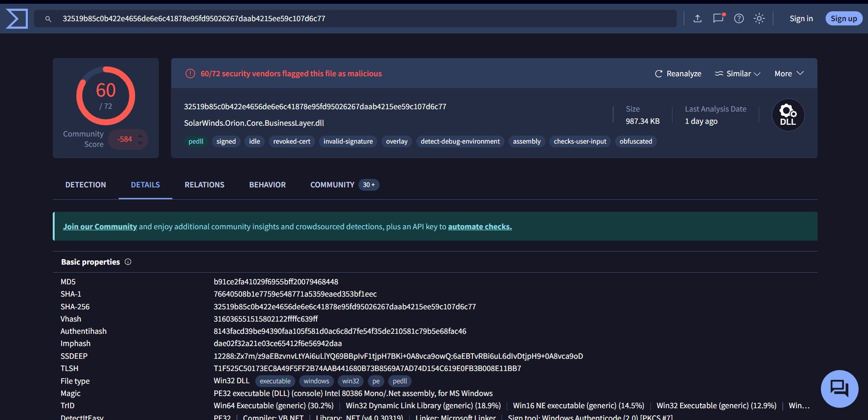Image resolution: width=868 pixels, height=420 pixels.
Task: Click the windows file type tag
Action: [316, 381]
